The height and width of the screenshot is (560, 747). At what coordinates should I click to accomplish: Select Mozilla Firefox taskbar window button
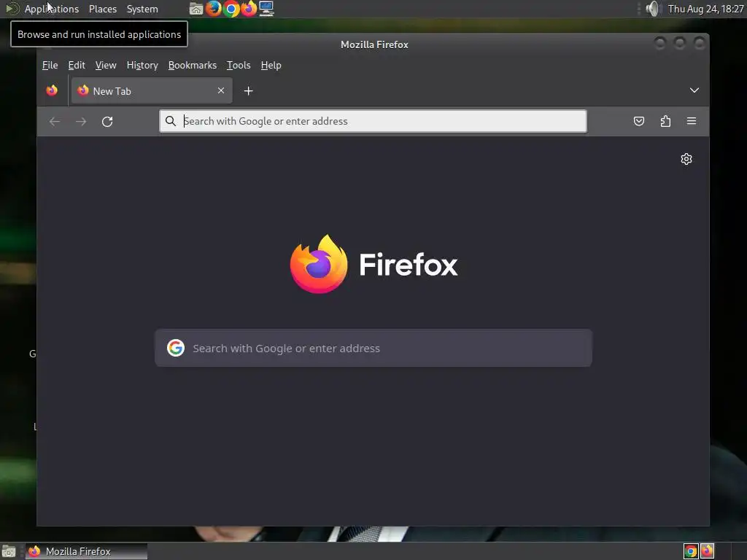coord(87,551)
